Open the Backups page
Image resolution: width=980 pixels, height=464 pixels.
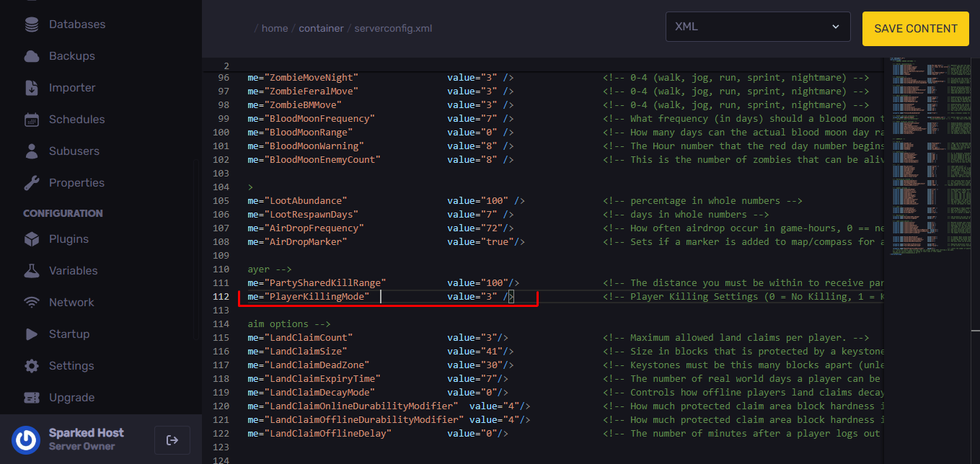tap(72, 56)
